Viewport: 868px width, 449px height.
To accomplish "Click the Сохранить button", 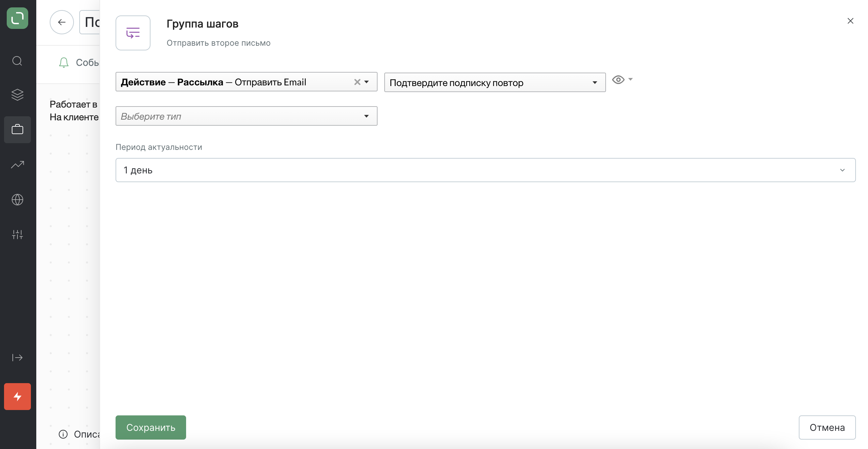I will pos(150,427).
